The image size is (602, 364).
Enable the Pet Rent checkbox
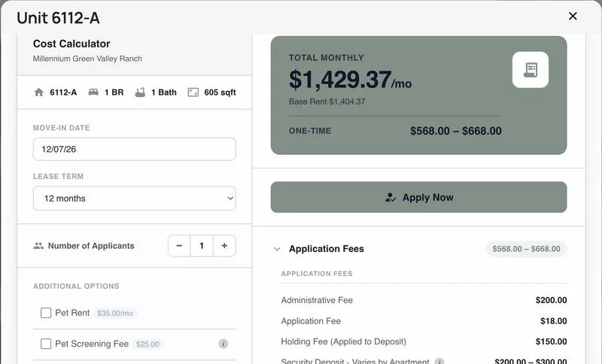tap(46, 313)
